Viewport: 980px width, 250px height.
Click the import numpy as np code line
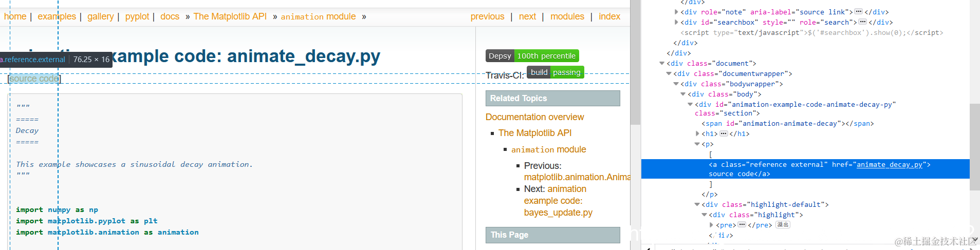(x=57, y=209)
